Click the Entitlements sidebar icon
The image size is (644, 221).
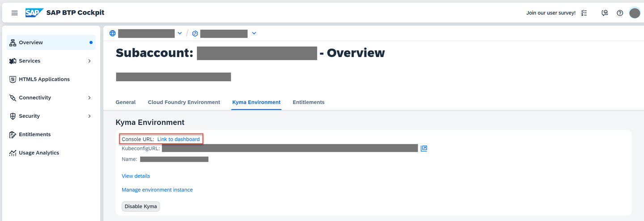click(x=13, y=134)
